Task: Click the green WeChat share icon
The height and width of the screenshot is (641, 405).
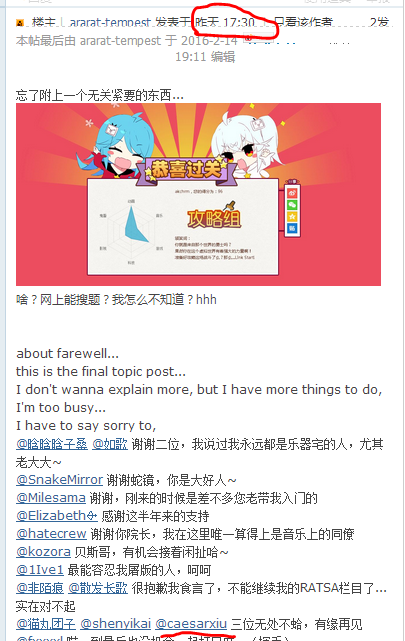Action: click(x=292, y=205)
